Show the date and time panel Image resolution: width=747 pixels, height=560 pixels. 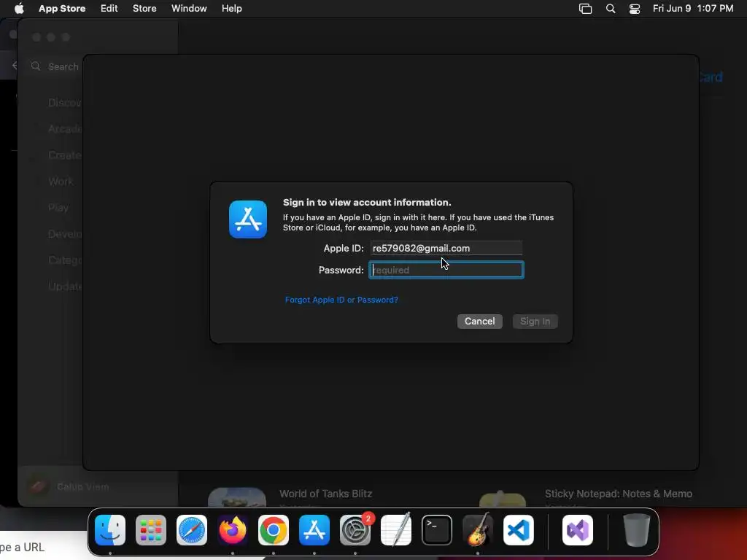point(693,9)
